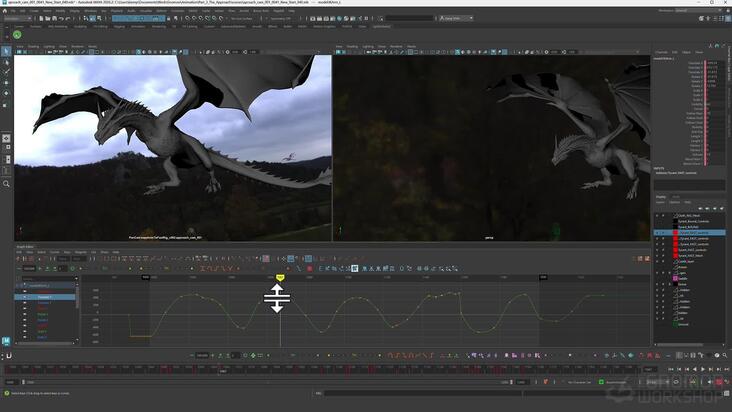Open the Tangents menu in Graph Editor
This screenshot has height=412, width=732.
pyautogui.click(x=81, y=252)
